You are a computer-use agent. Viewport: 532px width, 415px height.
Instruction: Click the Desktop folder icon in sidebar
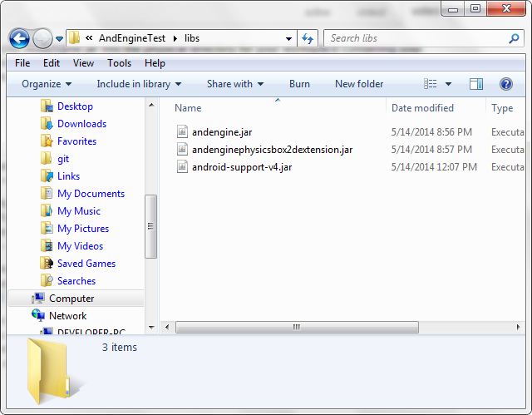(x=47, y=106)
